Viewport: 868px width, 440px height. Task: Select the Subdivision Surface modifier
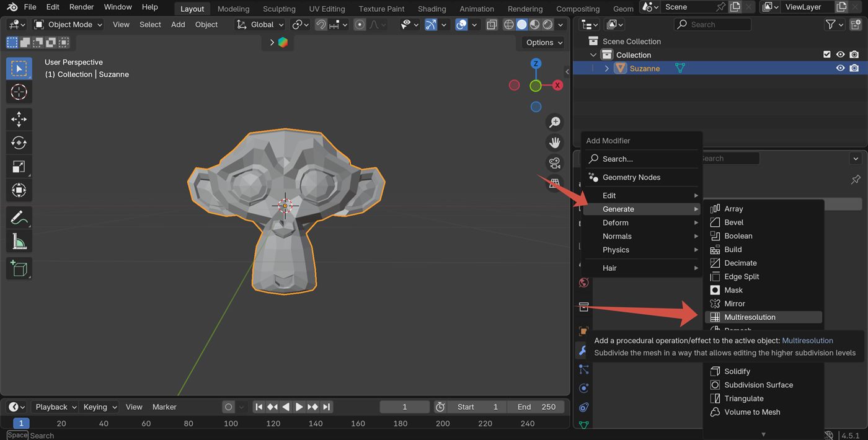[763, 385]
